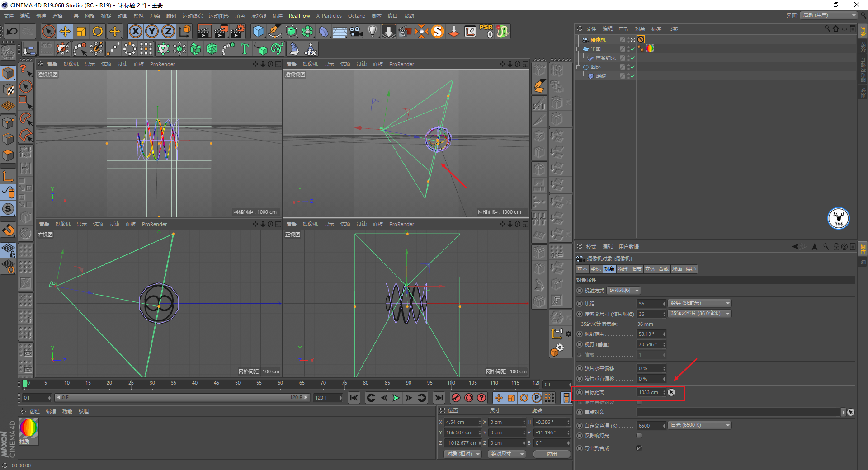Screen dimensions: 868x470
Task: Select the 摄像机 object in manager
Action: [x=598, y=40]
